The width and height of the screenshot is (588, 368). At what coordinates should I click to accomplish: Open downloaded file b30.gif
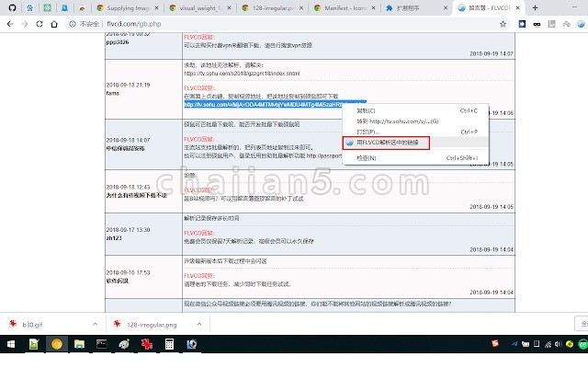pyautogui.click(x=32, y=325)
